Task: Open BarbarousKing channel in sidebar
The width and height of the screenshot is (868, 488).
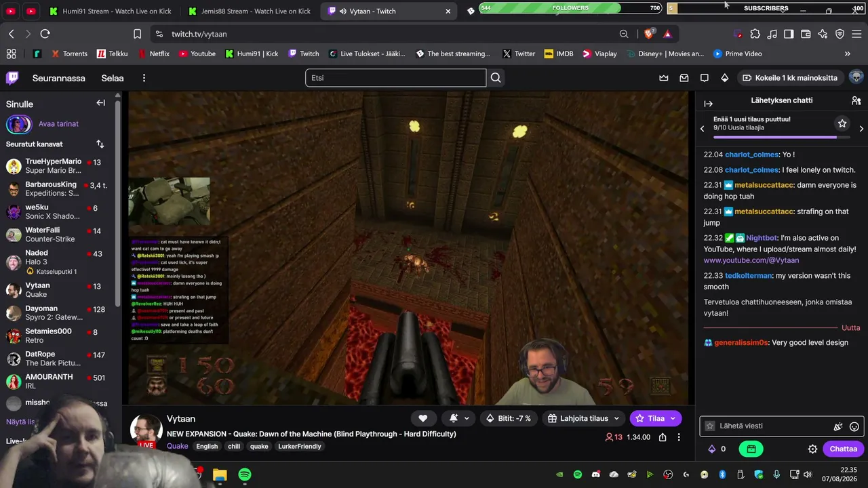Action: pos(60,189)
